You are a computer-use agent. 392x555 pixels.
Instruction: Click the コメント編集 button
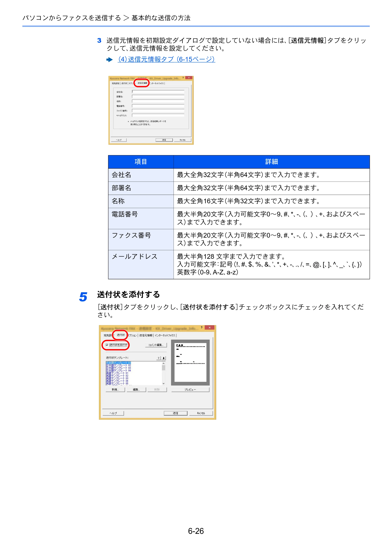[x=156, y=345]
